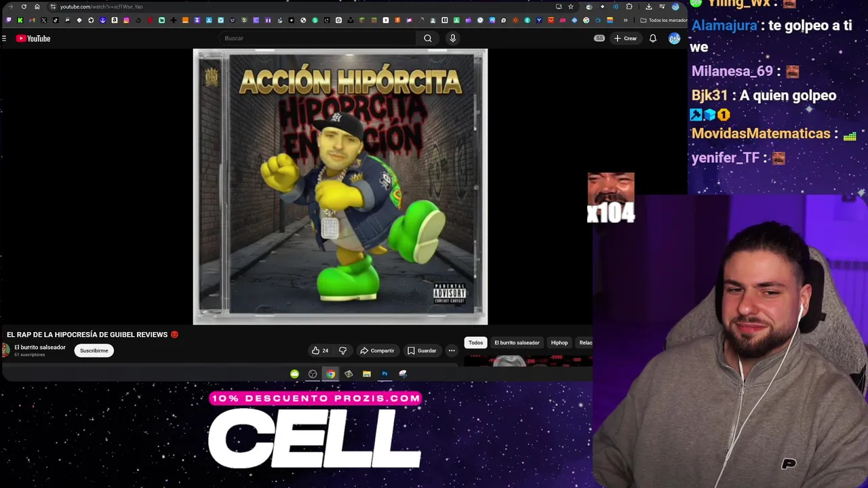View site information icon beside URL
This screenshot has height=488, width=868.
53,7
